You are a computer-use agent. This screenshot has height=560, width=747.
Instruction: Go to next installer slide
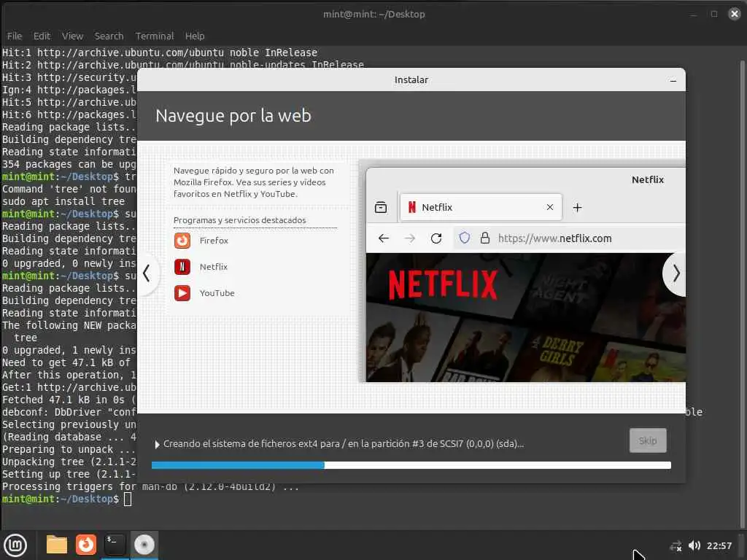pyautogui.click(x=675, y=273)
